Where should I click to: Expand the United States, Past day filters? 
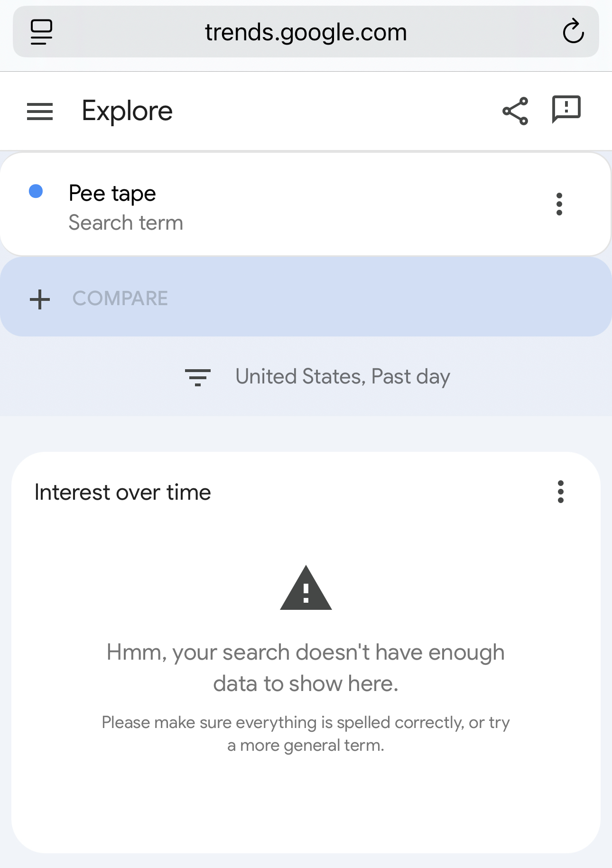343,377
